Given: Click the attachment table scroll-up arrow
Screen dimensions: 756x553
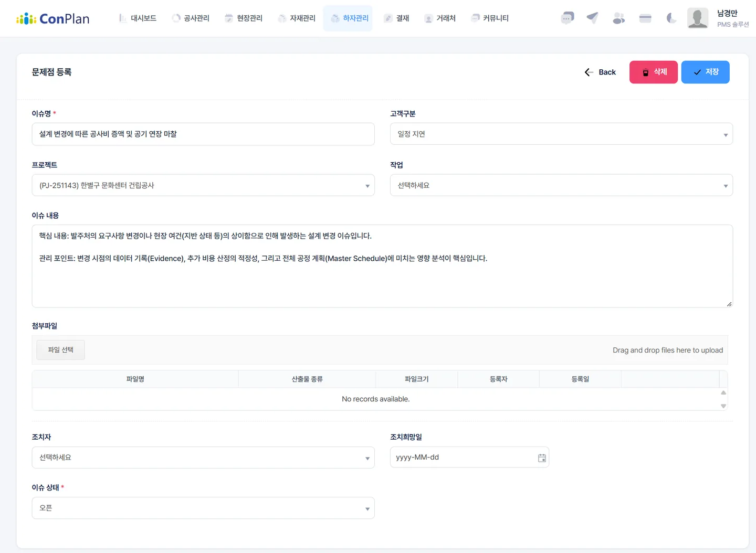Looking at the screenshot, I should [x=723, y=392].
